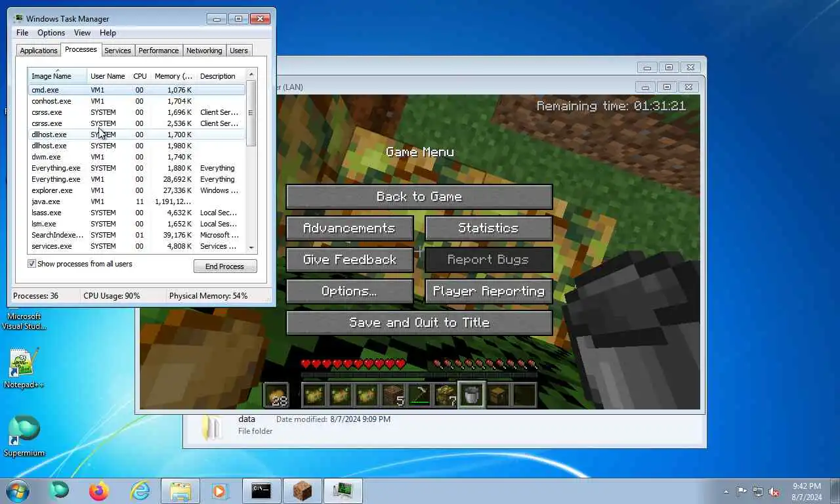This screenshot has width=840, height=504.
Task: Select the pickaxe hotbar slot
Action: click(x=419, y=395)
